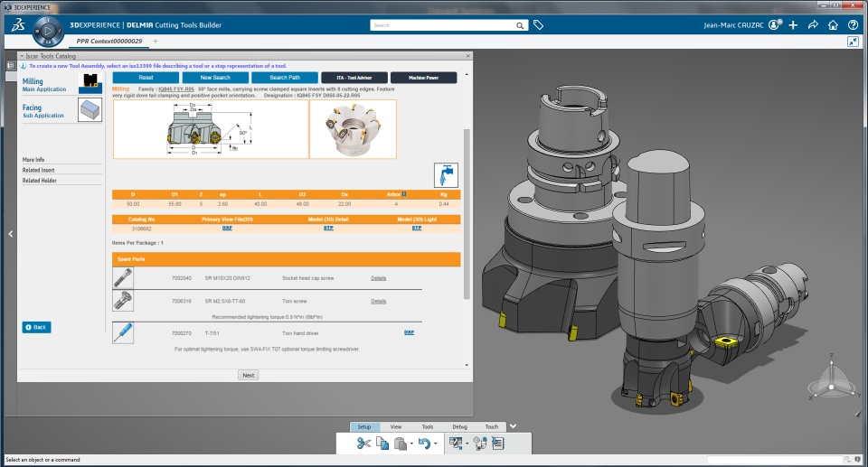Click the info icon beside Arbor header

(x=404, y=194)
